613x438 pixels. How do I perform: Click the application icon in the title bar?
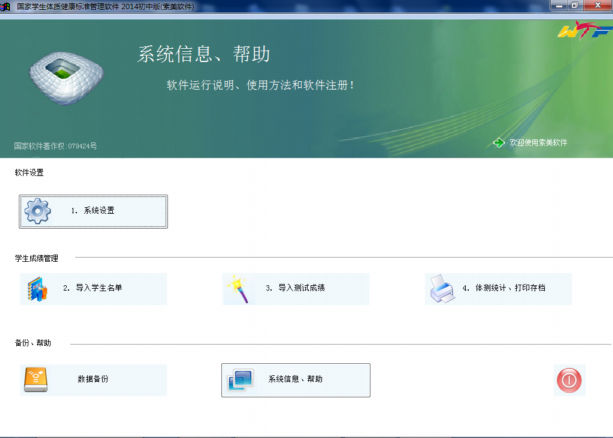click(5, 6)
